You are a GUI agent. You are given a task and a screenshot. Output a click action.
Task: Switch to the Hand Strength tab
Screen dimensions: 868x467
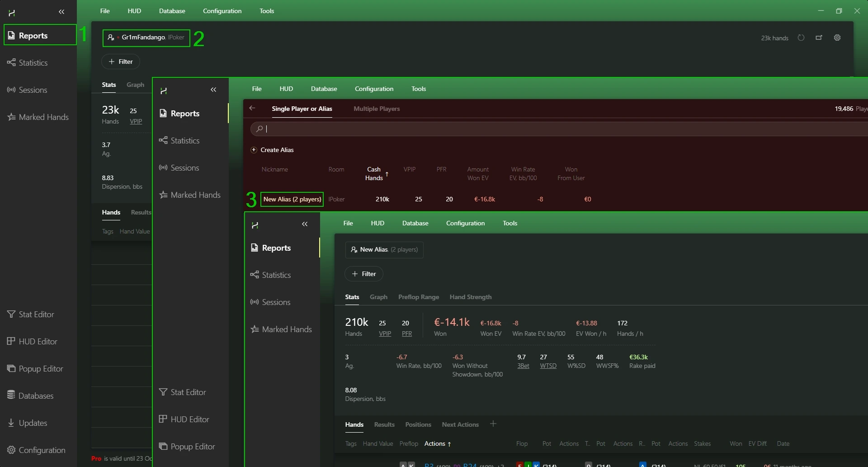[x=470, y=297]
